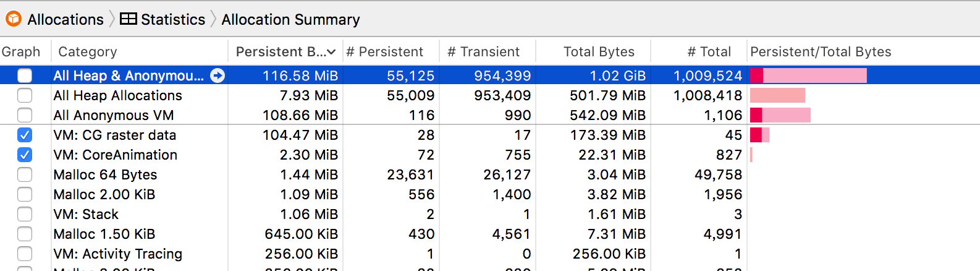Sort by # Transient column header
980x271 pixels.
[488, 51]
